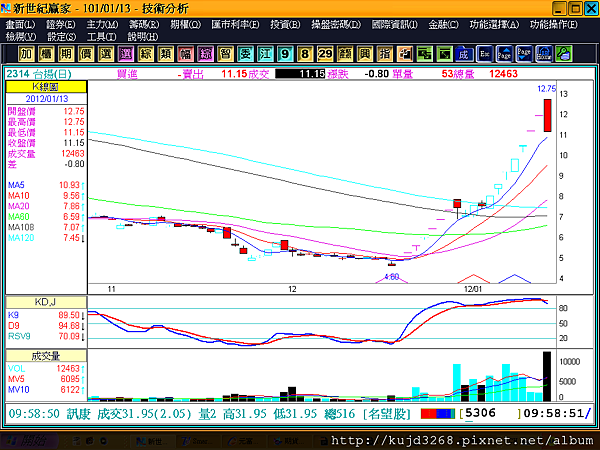Click the magenta 選 toolbar button
600x450 pixels.
tap(126, 54)
